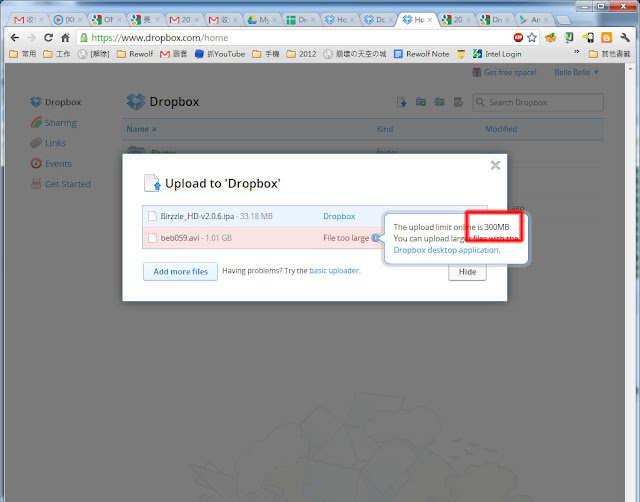Viewport: 640px width, 502px height.
Task: Switch to the Dropbox 'Dc' tab
Action: (378, 20)
